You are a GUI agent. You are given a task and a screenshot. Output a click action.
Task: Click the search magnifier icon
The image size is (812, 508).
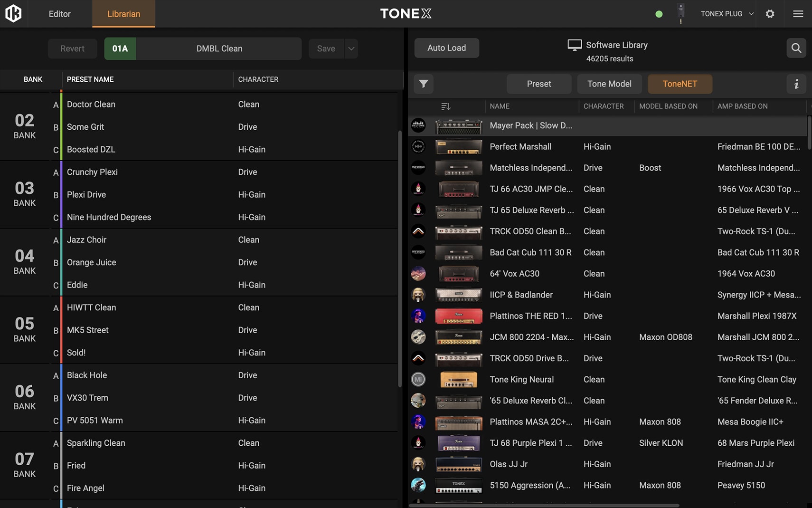pyautogui.click(x=796, y=48)
